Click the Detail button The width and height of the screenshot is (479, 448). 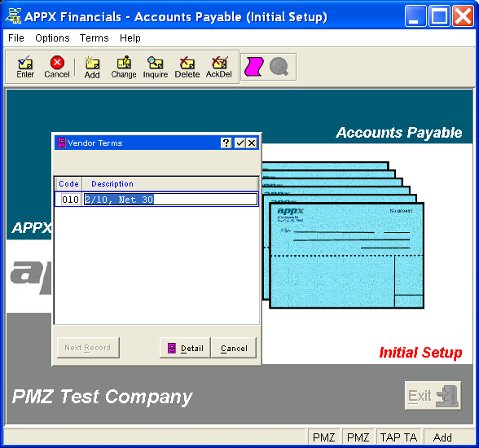click(185, 348)
